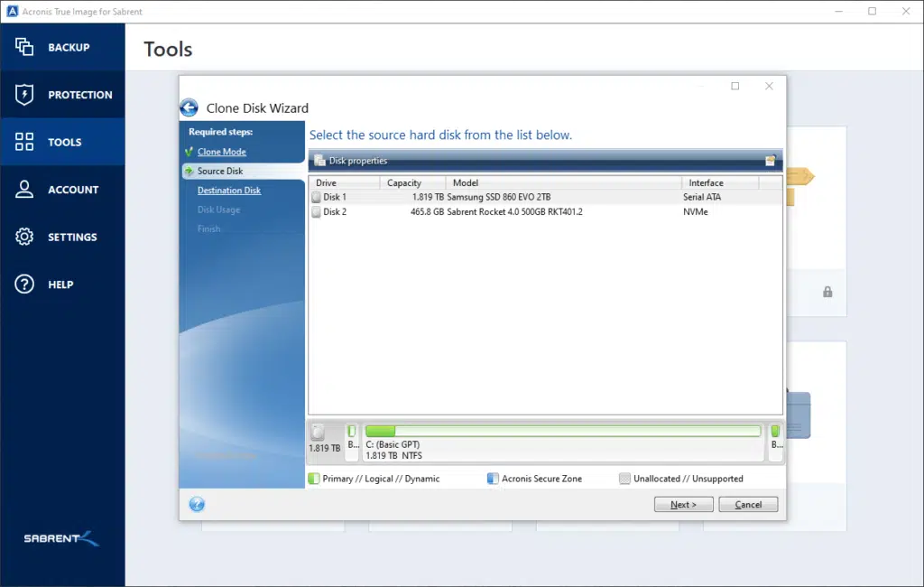Image resolution: width=924 pixels, height=587 pixels.
Task: Click PROTECTION menu label
Action: click(x=80, y=95)
